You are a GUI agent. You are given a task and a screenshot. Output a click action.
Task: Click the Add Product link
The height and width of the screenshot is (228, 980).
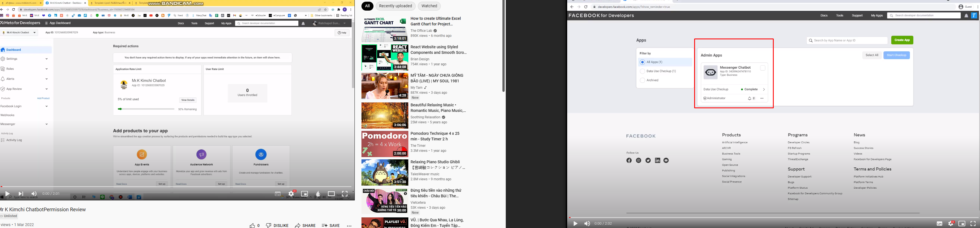pyautogui.click(x=43, y=98)
